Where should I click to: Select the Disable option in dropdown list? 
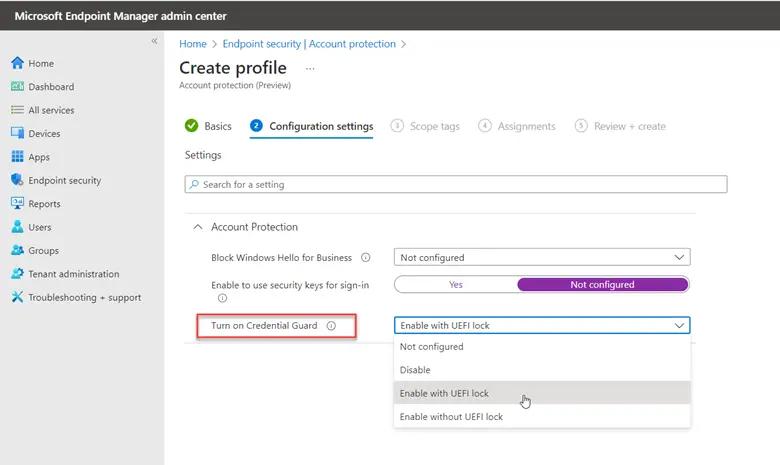[x=415, y=370]
